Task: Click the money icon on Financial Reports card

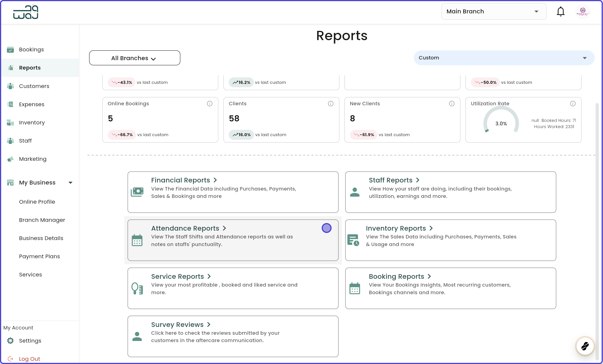Action: [x=138, y=192]
